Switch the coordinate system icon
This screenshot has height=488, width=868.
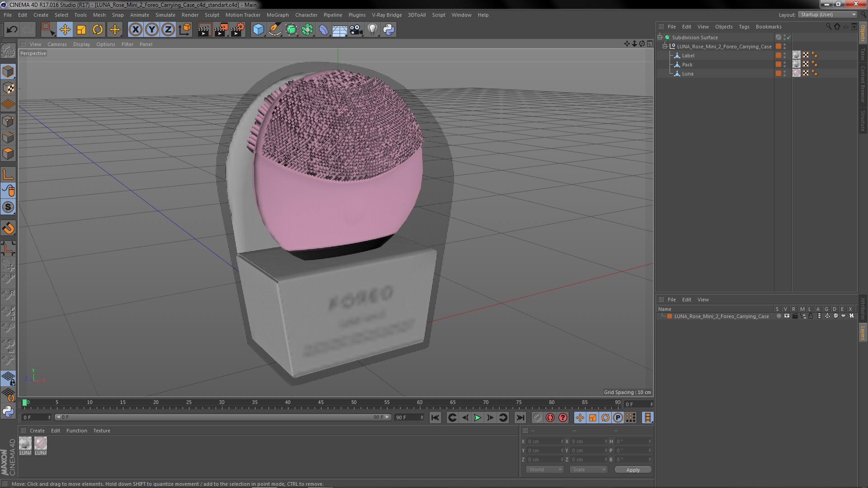[x=185, y=30]
